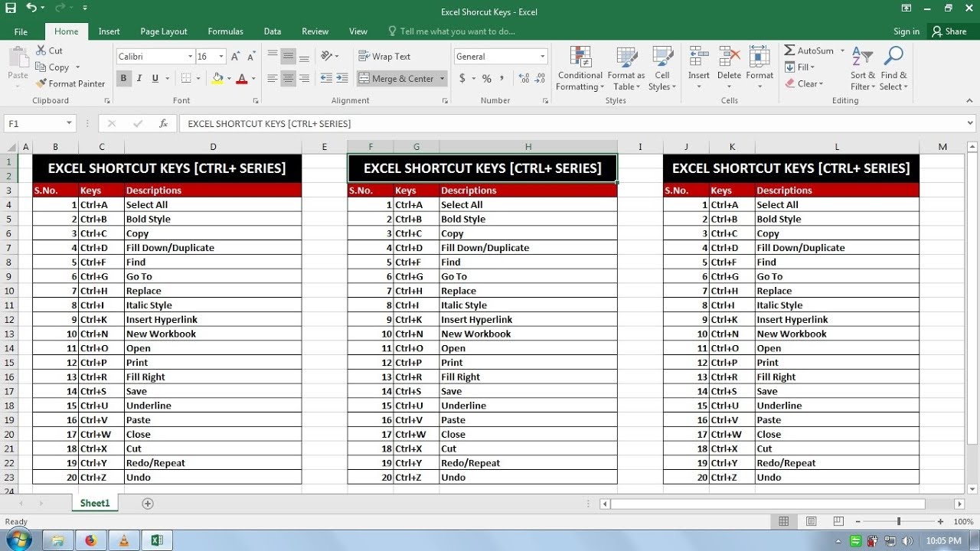Image resolution: width=980 pixels, height=551 pixels.
Task: Open the font size dropdown showing 16
Action: point(221,57)
